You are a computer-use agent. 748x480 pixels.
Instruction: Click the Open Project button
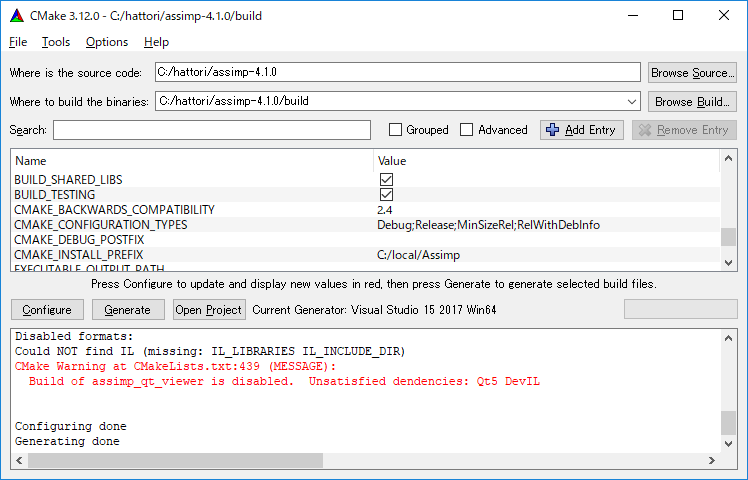point(209,310)
